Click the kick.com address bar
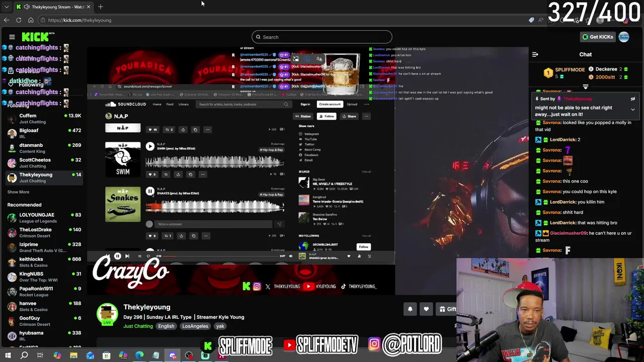Image resolution: width=644 pixels, height=362 pixels. coord(282,20)
